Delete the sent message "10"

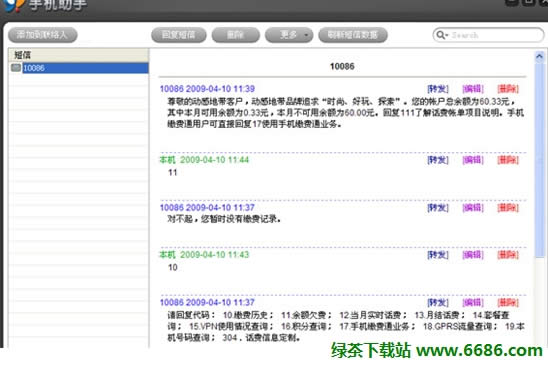[x=508, y=255]
